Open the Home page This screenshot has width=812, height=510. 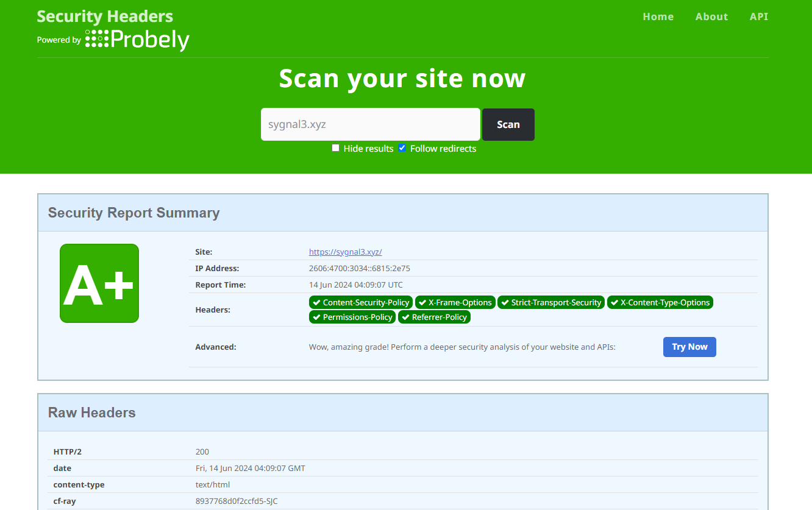click(x=658, y=16)
